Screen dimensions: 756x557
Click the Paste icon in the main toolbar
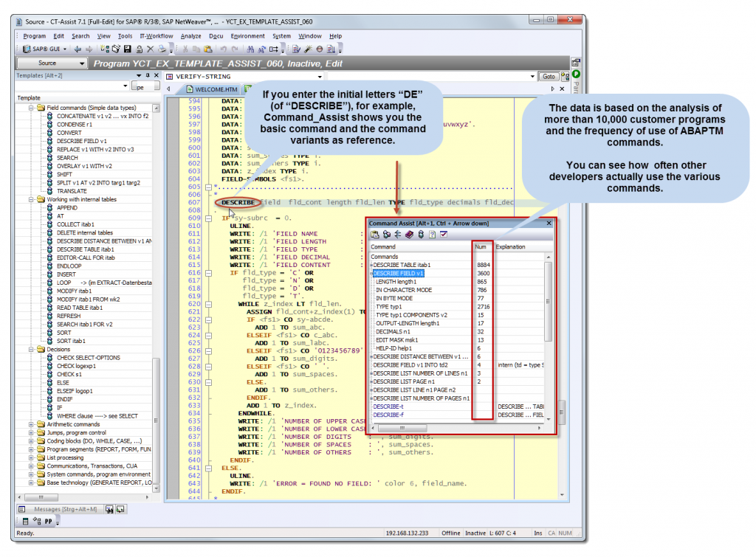pos(209,50)
